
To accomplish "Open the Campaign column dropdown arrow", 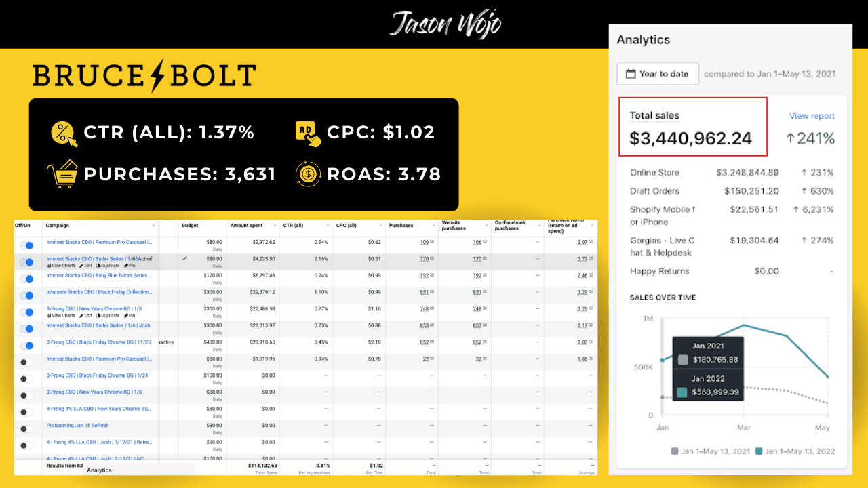I will click(x=154, y=226).
